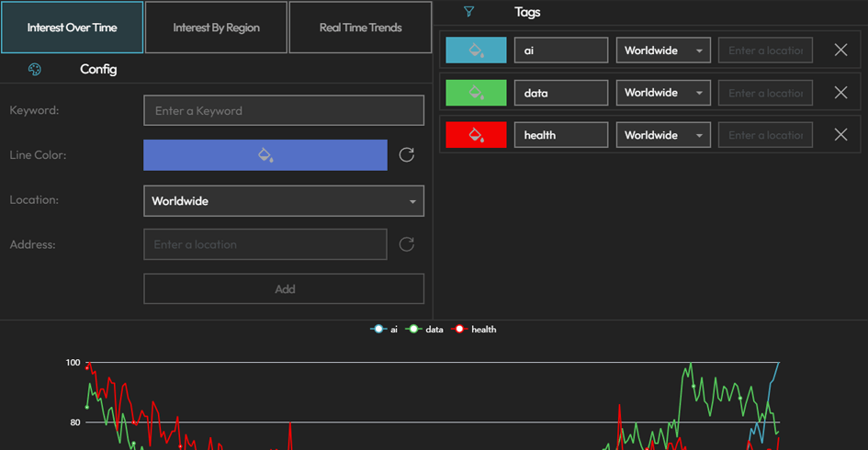Click the refresh icon beside Address field

coord(407,244)
